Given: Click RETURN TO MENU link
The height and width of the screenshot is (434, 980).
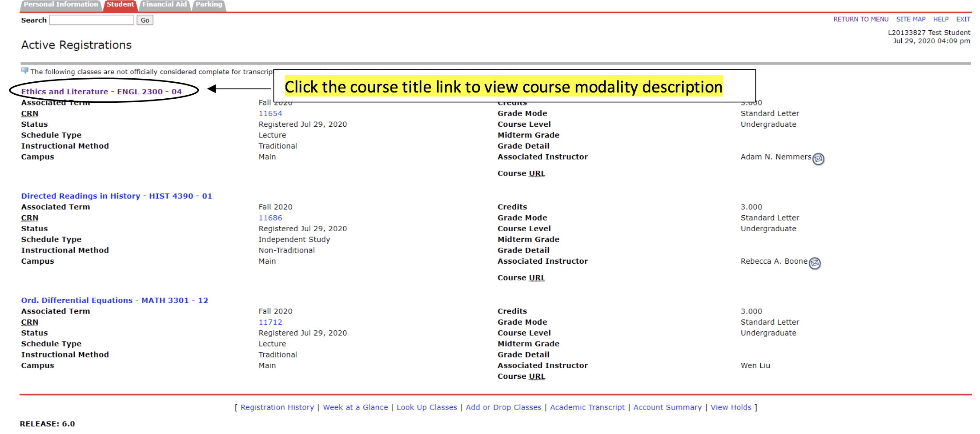Looking at the screenshot, I should click(861, 20).
